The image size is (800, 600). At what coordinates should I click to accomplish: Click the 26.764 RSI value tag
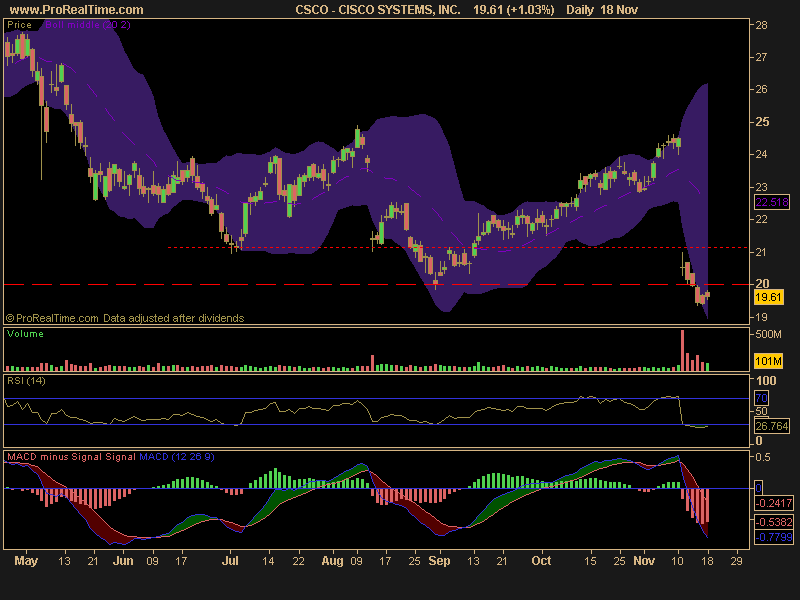point(772,426)
